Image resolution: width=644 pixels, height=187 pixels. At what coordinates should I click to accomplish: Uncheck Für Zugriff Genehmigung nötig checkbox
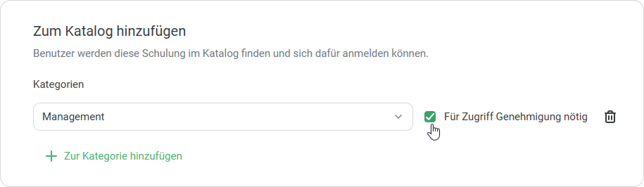pyautogui.click(x=430, y=117)
